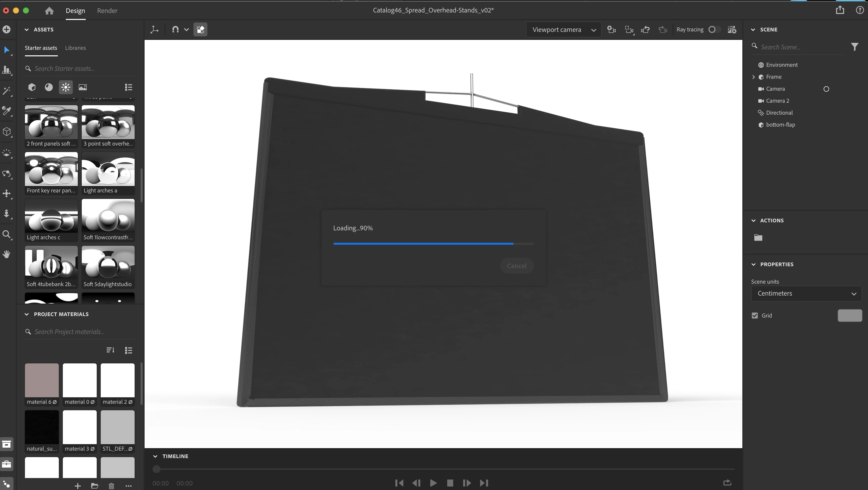Select the Soft 5daylightstudio light thumbnail
The width and height of the screenshot is (868, 490).
click(x=108, y=267)
